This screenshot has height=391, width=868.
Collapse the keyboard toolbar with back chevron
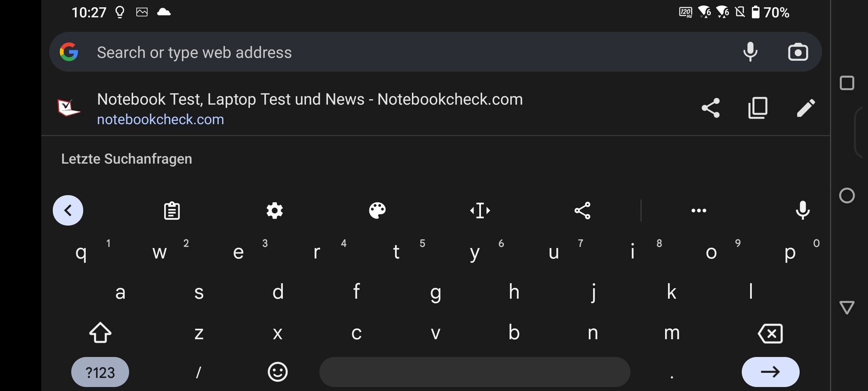[68, 210]
